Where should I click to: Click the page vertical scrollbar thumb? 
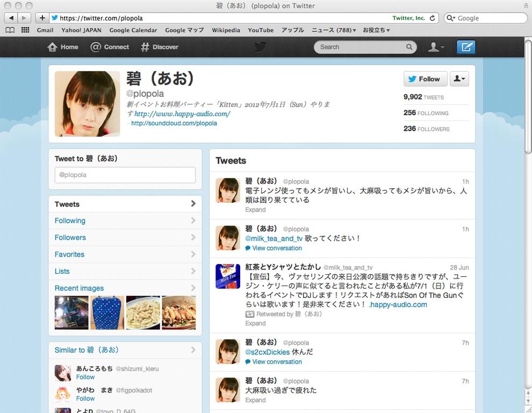point(528,97)
